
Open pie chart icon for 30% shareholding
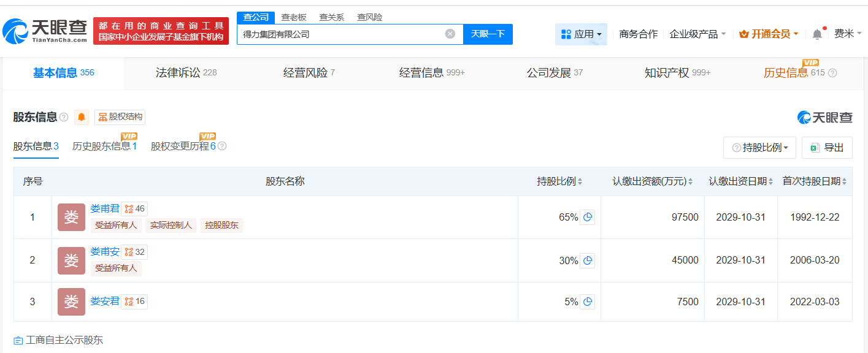point(588,260)
